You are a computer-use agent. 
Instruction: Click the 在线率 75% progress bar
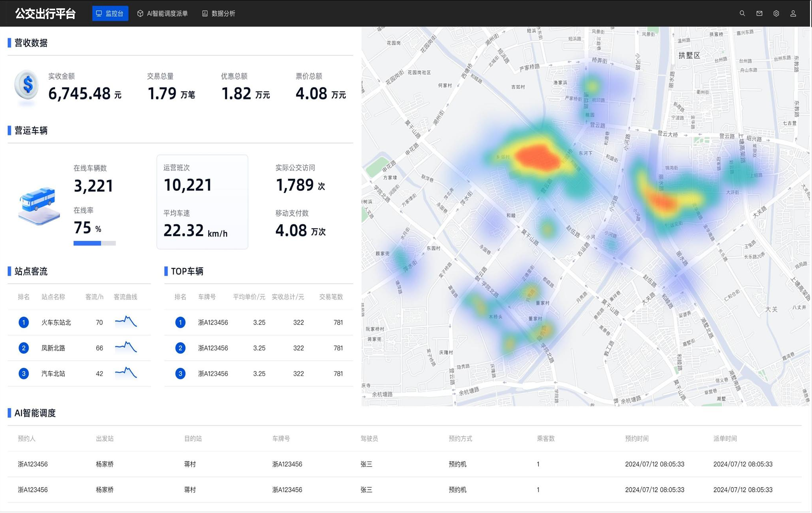[94, 243]
